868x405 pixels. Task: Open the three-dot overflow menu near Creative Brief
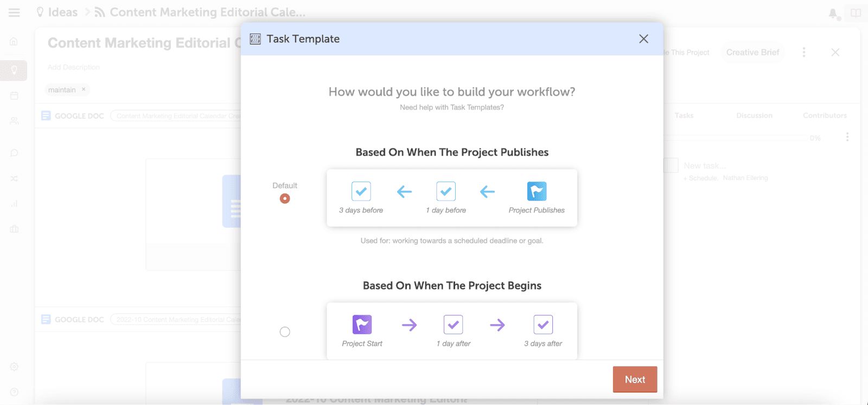pos(804,52)
